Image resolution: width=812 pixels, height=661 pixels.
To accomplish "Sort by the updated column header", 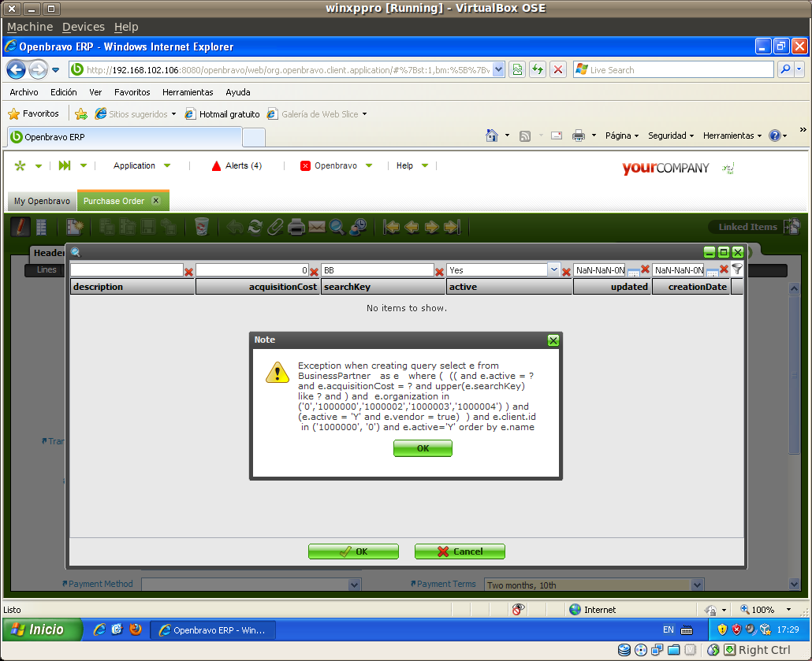I will coord(612,287).
